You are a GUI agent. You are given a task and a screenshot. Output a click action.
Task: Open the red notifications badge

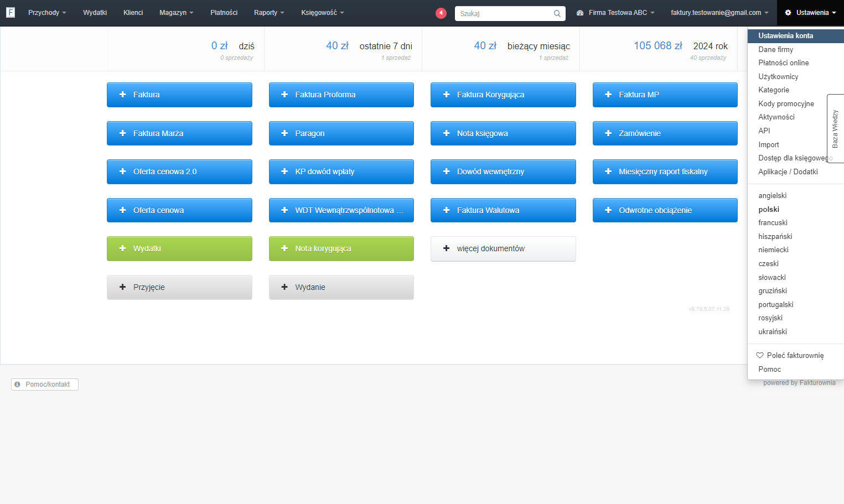tap(441, 13)
